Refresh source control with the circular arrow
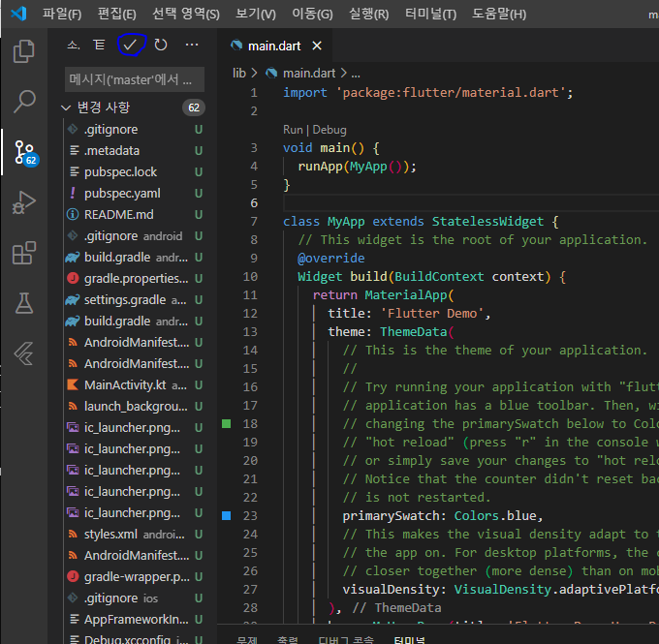 coord(161,45)
